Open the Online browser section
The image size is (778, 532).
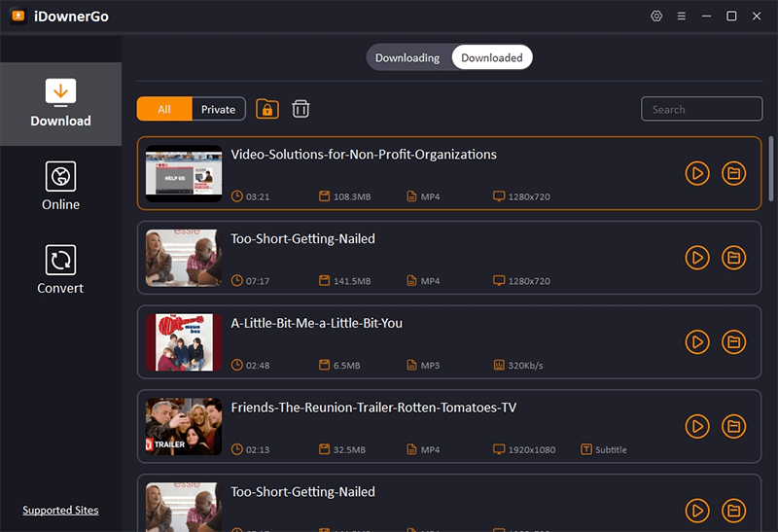60,186
